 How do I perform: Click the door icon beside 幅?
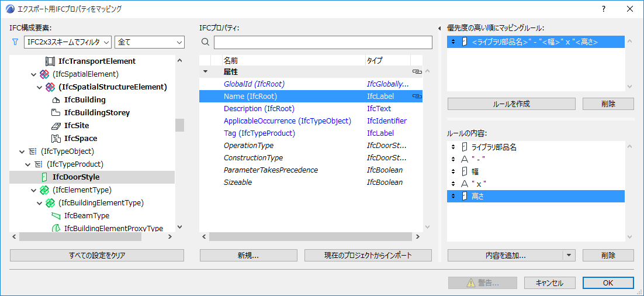tap(465, 172)
